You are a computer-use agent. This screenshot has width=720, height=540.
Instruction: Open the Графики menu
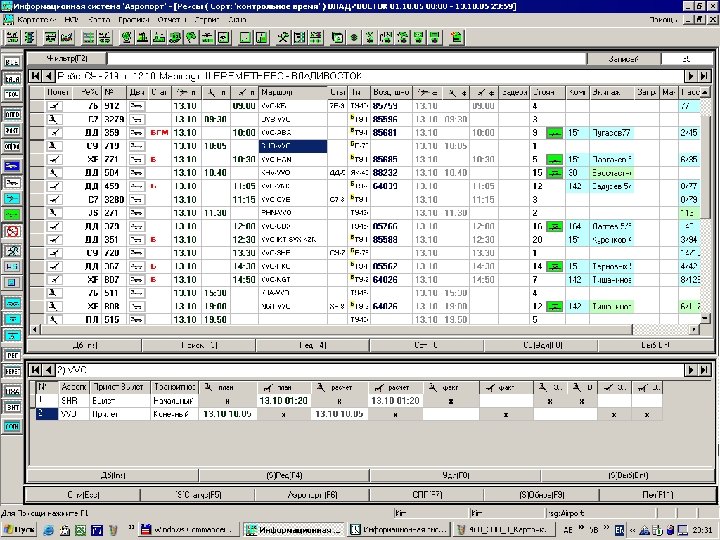click(134, 20)
